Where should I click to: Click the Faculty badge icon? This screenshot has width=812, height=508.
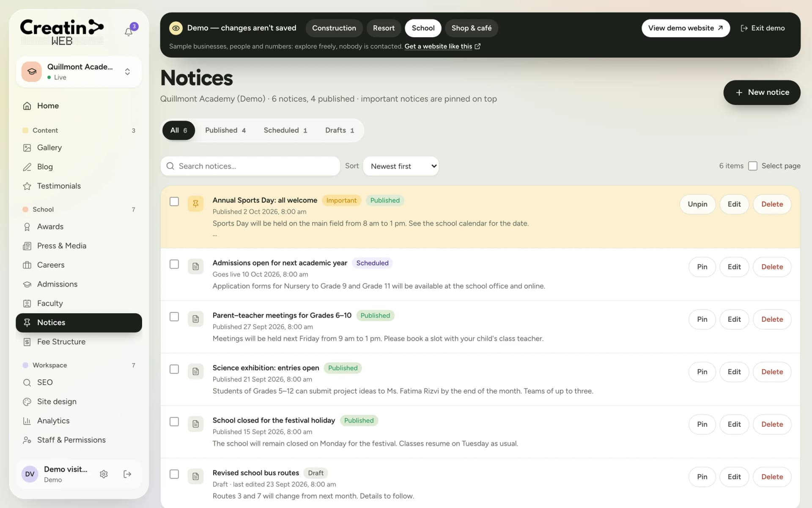[x=27, y=304]
